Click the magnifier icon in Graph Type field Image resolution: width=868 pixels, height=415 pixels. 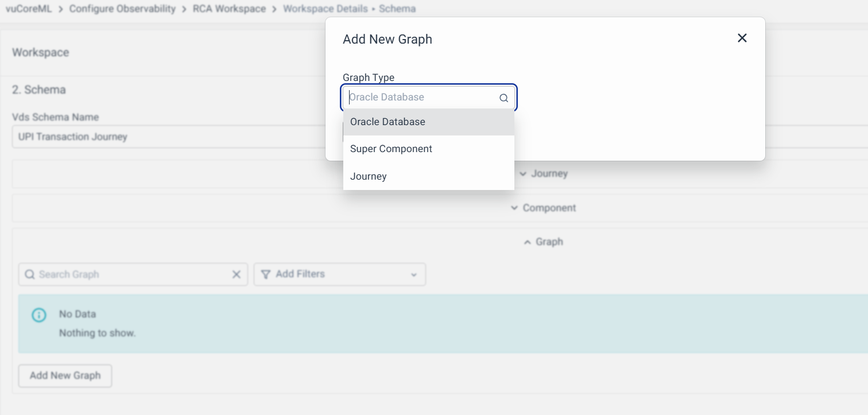click(503, 98)
